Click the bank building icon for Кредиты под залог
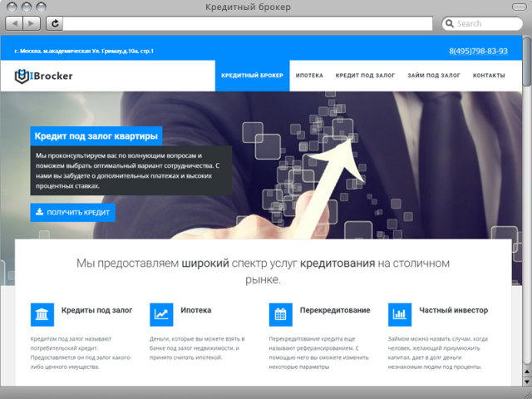The width and height of the screenshot is (532, 399). (42, 314)
